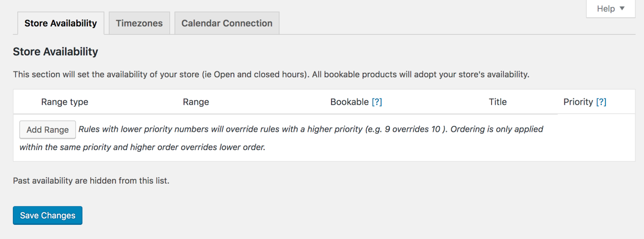
Task: Click the "within the same priority" note line
Action: click(x=142, y=147)
